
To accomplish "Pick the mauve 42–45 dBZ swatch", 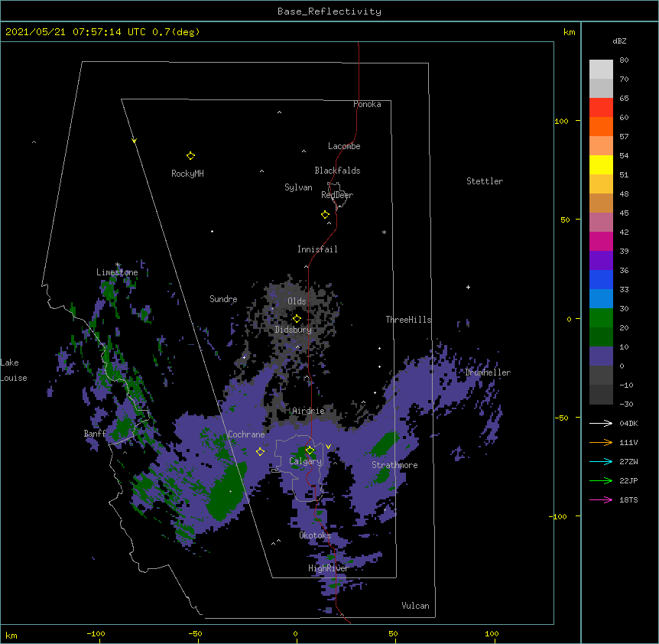I will 601,223.
